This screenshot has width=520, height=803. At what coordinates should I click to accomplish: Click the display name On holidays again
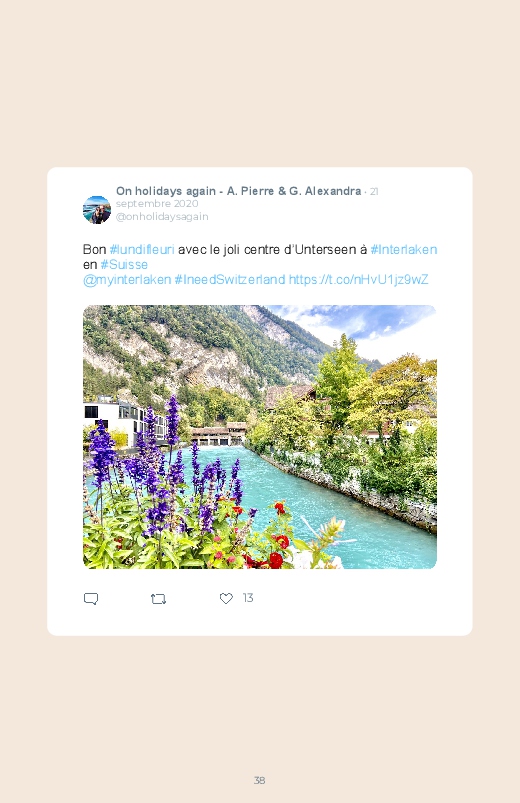click(x=166, y=191)
